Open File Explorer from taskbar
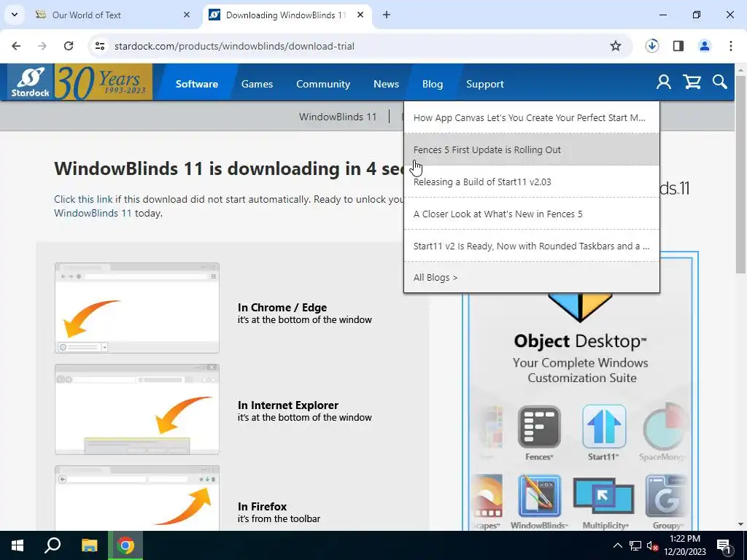This screenshot has height=560, width=747. coord(89,545)
